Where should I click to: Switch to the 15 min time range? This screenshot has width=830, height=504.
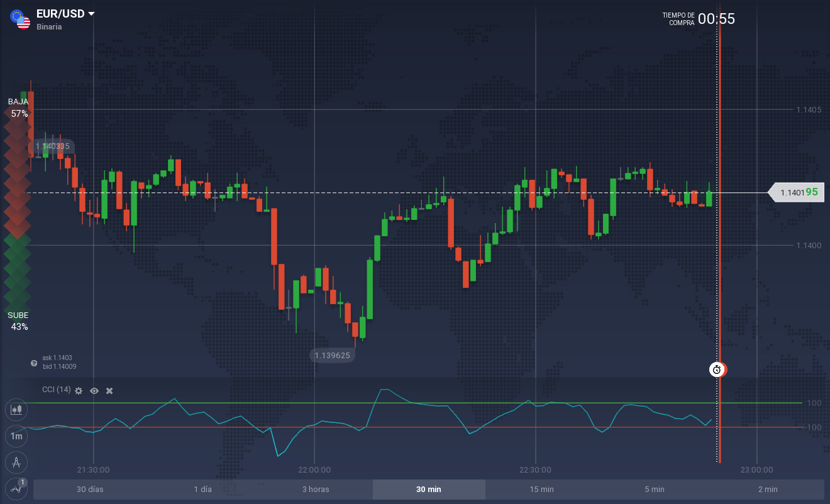point(541,490)
